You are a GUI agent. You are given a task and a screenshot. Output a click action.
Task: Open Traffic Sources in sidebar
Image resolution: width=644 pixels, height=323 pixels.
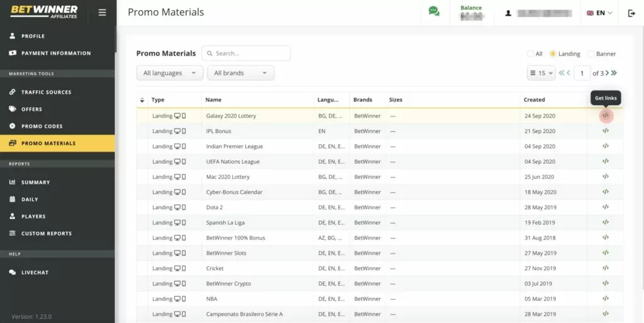[46, 92]
